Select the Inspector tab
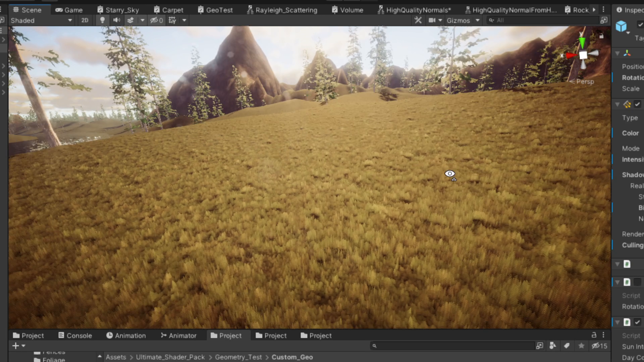644x362 pixels. point(630,10)
